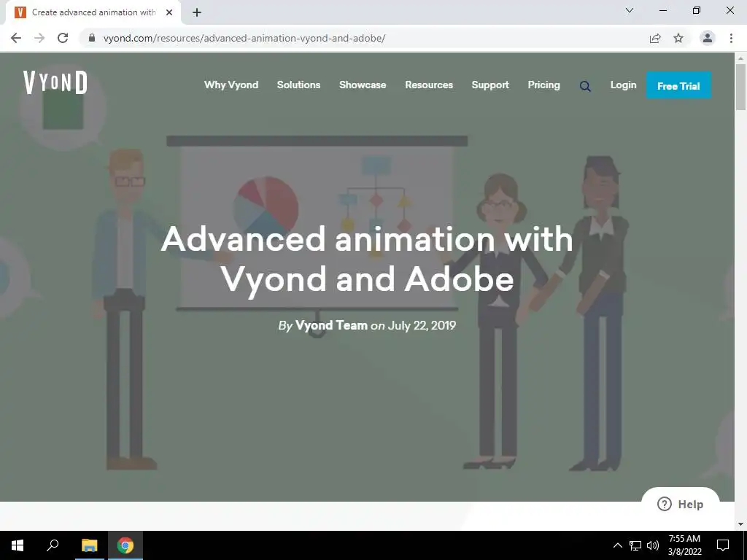Click the Advanced animation with Vyond heading
Viewport: 747px width, 560px height.
pos(367,259)
